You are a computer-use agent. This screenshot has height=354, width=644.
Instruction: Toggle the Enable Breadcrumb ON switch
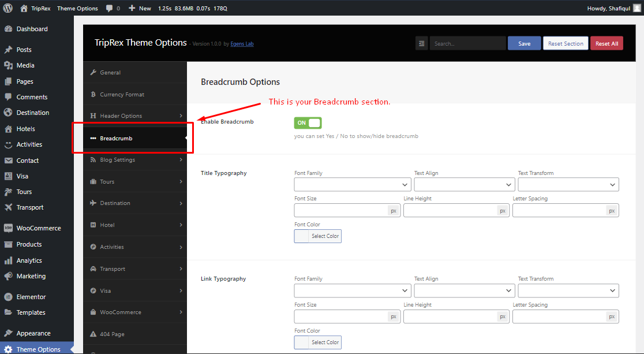(308, 123)
